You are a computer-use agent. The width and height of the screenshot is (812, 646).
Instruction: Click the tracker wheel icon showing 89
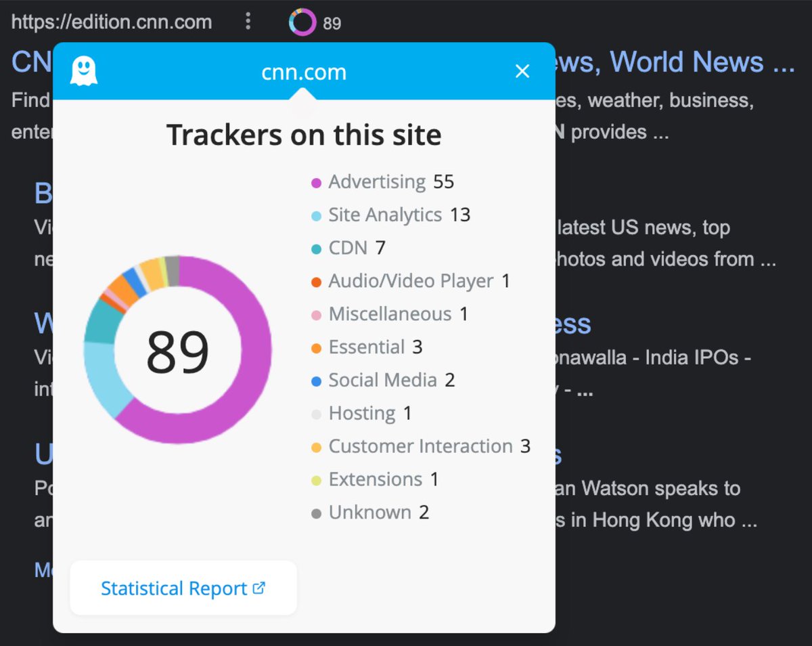tap(302, 22)
